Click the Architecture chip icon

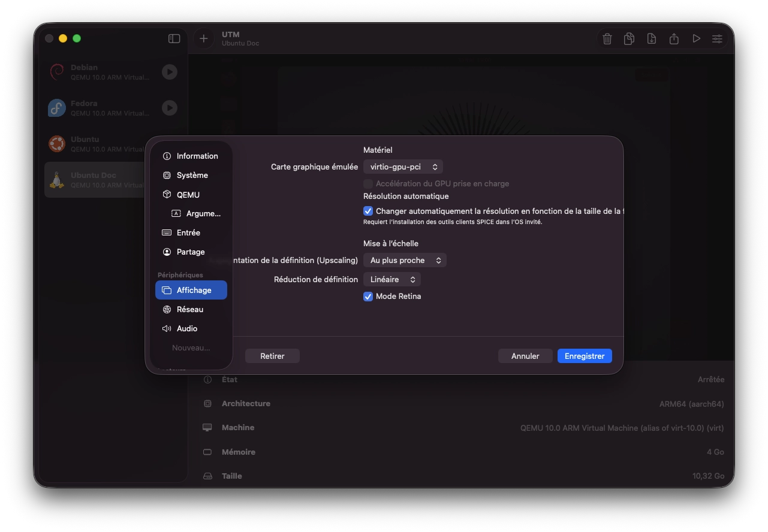coord(207,404)
